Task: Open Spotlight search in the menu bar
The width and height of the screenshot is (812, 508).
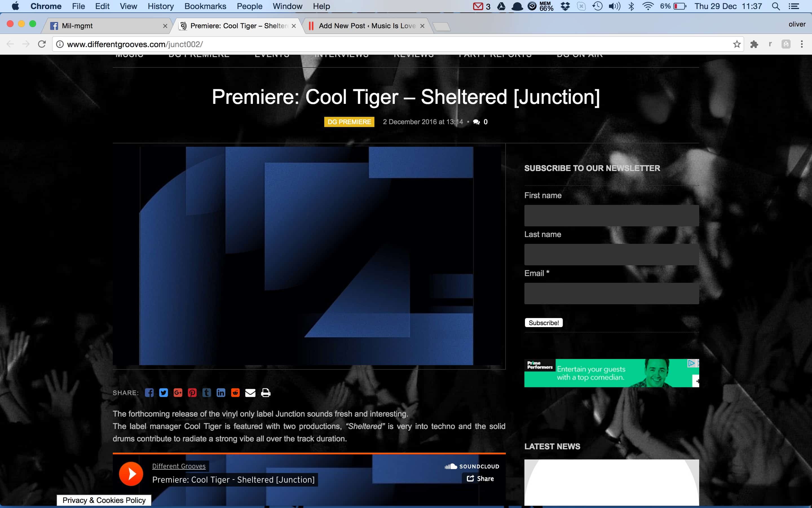Action: pos(776,6)
